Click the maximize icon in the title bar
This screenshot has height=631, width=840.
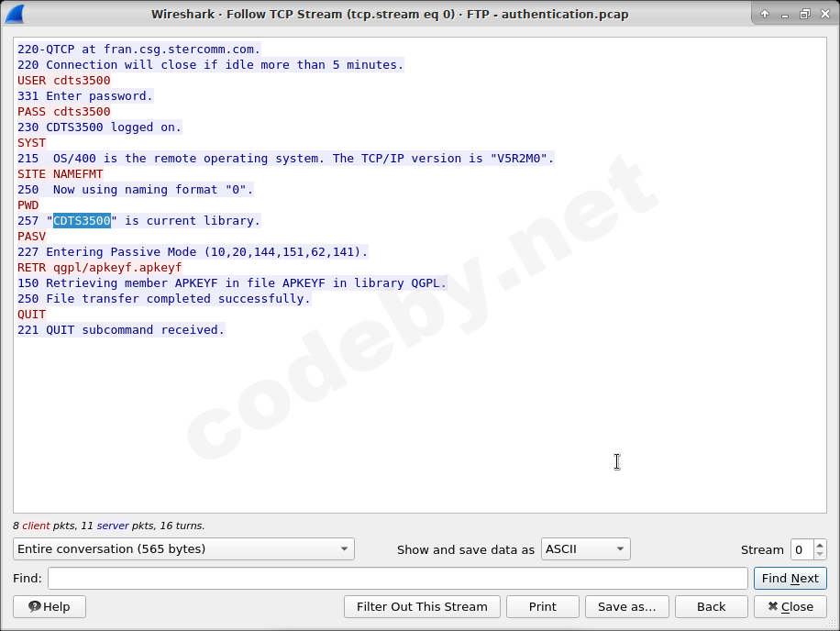coord(804,14)
